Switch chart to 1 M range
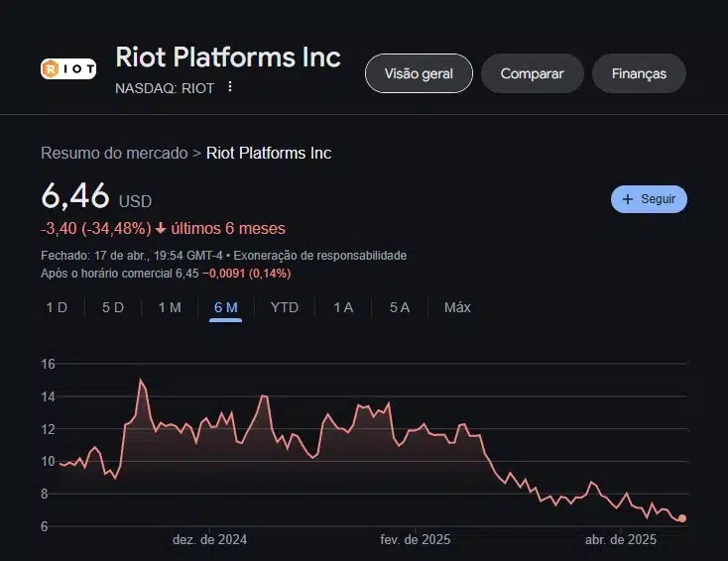The width and height of the screenshot is (728, 561). pos(170,307)
